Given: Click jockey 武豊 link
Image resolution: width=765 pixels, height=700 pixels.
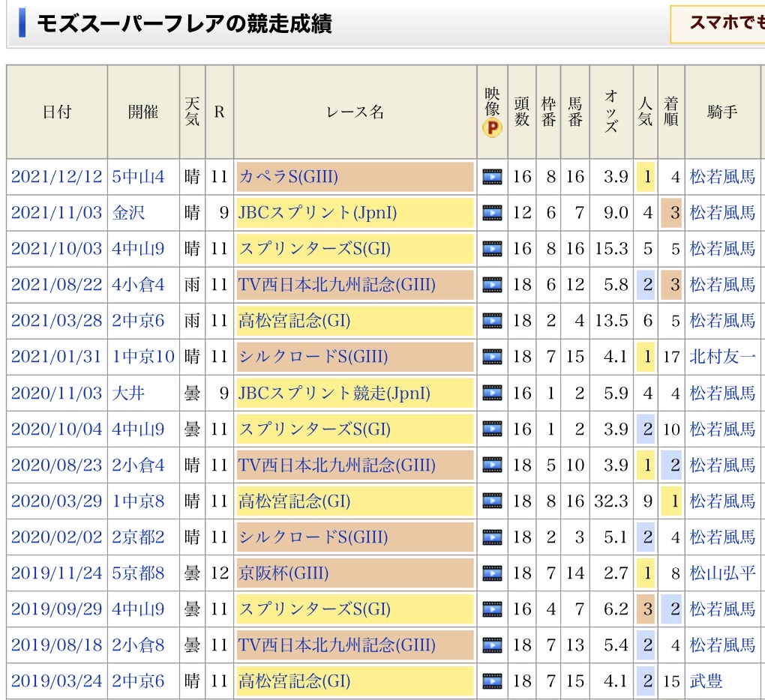Looking at the screenshot, I should point(706,682).
